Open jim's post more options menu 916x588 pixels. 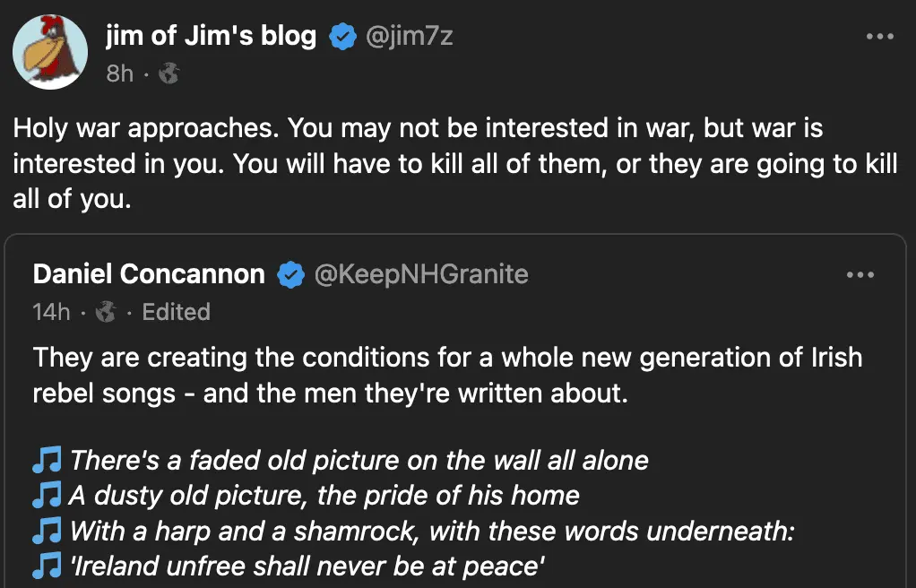pos(879,37)
